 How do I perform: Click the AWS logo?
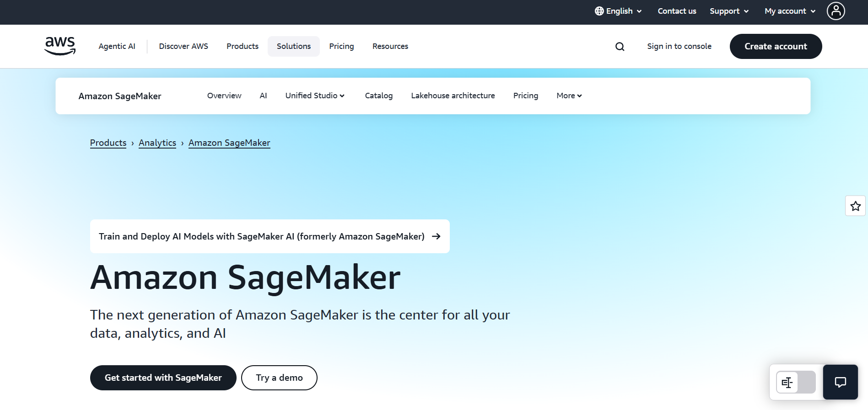60,46
